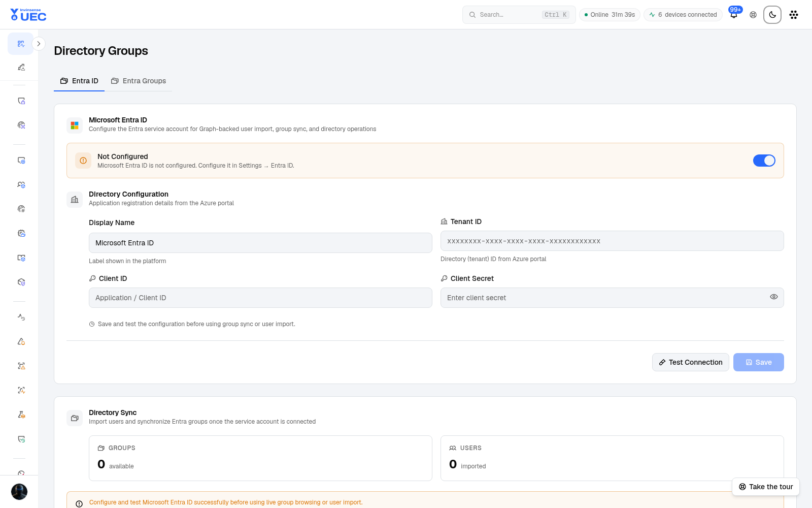Click the USERS 0 imported card
Image resolution: width=812 pixels, height=508 pixels.
[x=612, y=458]
